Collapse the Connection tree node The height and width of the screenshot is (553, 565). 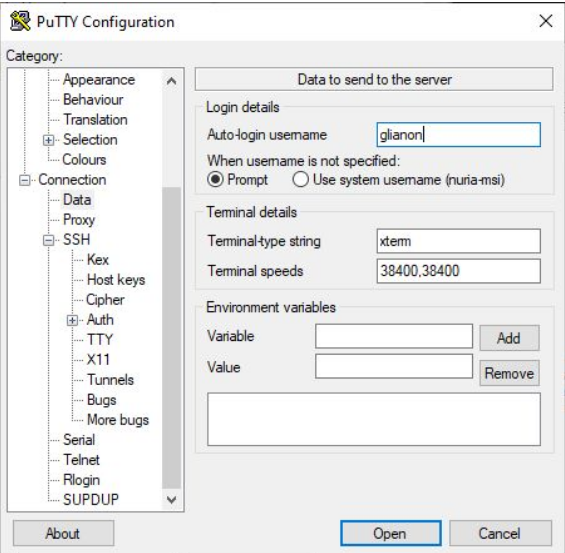coord(25,180)
